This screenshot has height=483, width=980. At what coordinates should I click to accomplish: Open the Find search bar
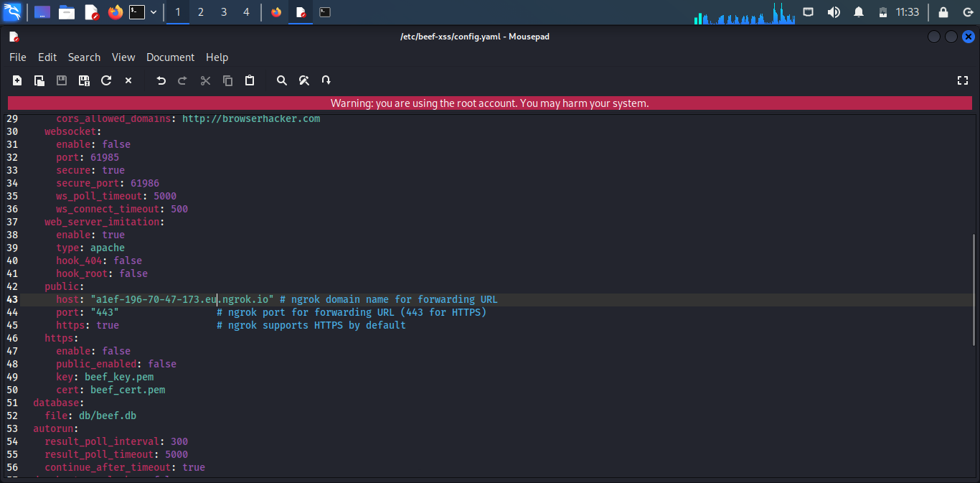coord(281,80)
